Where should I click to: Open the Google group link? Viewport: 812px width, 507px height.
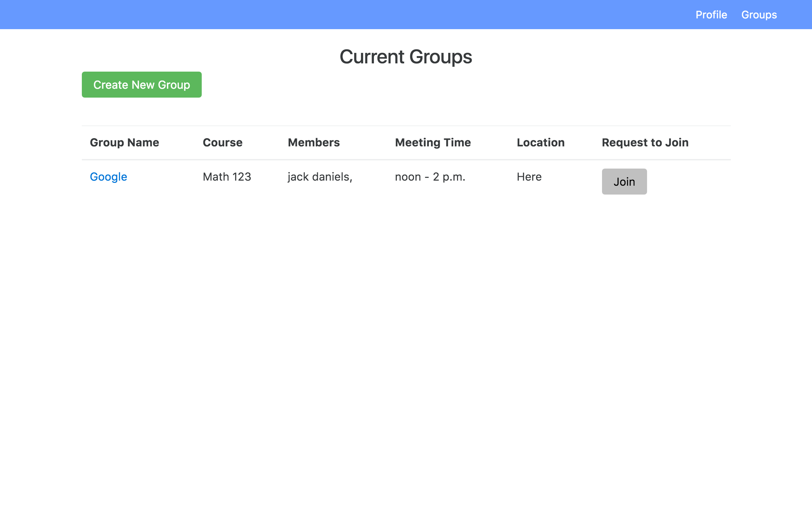pos(108,177)
